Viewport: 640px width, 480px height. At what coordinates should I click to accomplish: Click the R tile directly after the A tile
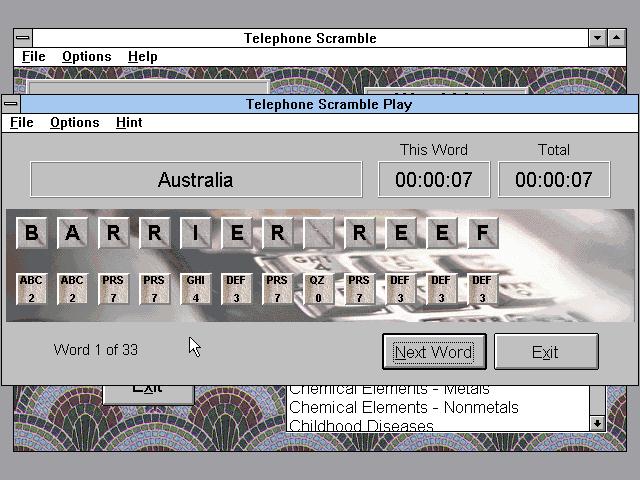[114, 233]
